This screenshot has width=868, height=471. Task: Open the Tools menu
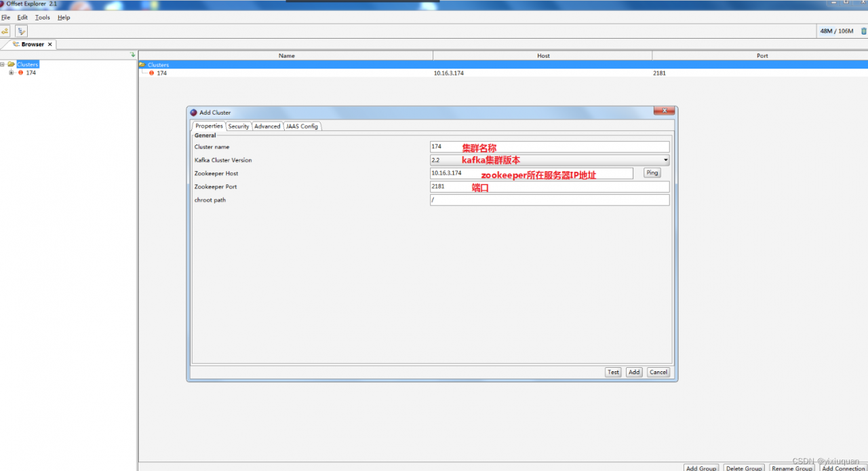(x=43, y=18)
